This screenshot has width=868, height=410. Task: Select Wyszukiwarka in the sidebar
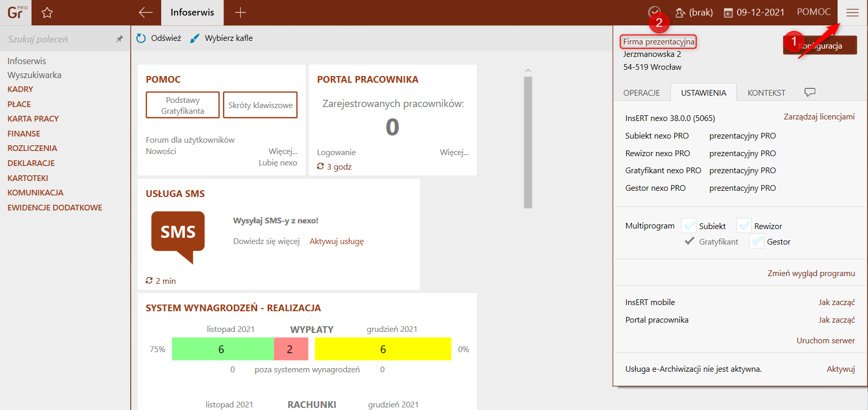point(34,75)
